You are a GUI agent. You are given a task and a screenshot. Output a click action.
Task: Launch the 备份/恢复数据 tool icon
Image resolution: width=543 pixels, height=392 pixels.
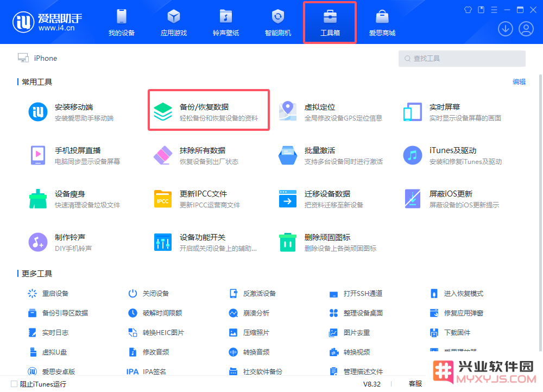[x=163, y=112]
